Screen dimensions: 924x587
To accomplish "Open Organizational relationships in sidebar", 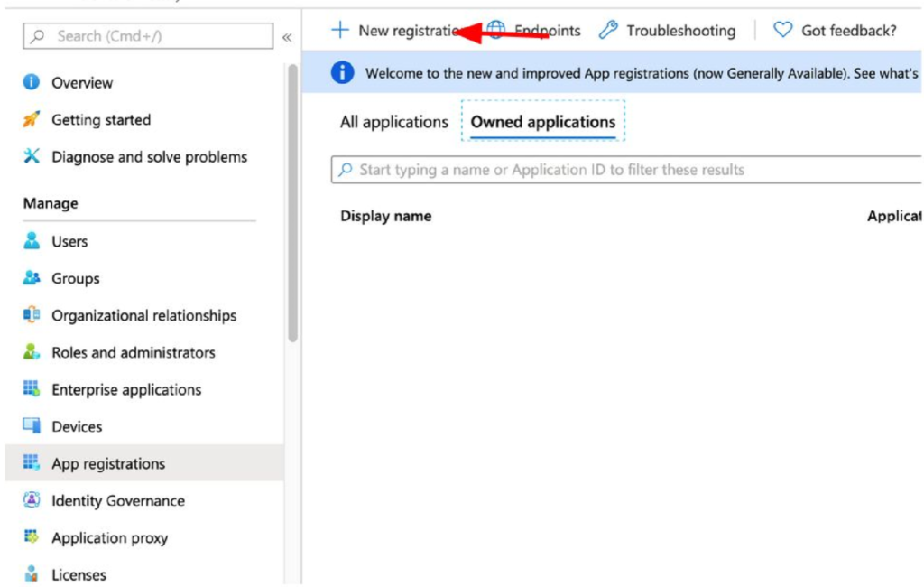I will coord(143,315).
